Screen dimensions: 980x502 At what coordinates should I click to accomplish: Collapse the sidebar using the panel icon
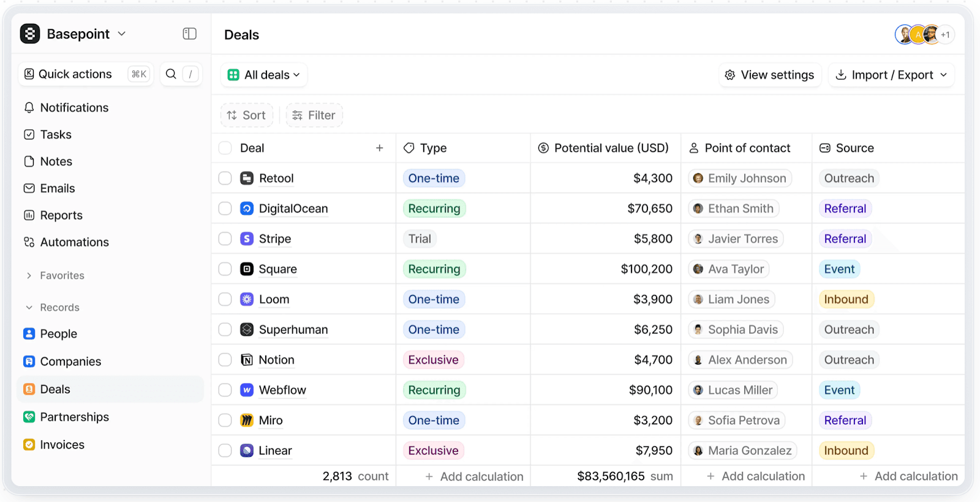pyautogui.click(x=190, y=34)
